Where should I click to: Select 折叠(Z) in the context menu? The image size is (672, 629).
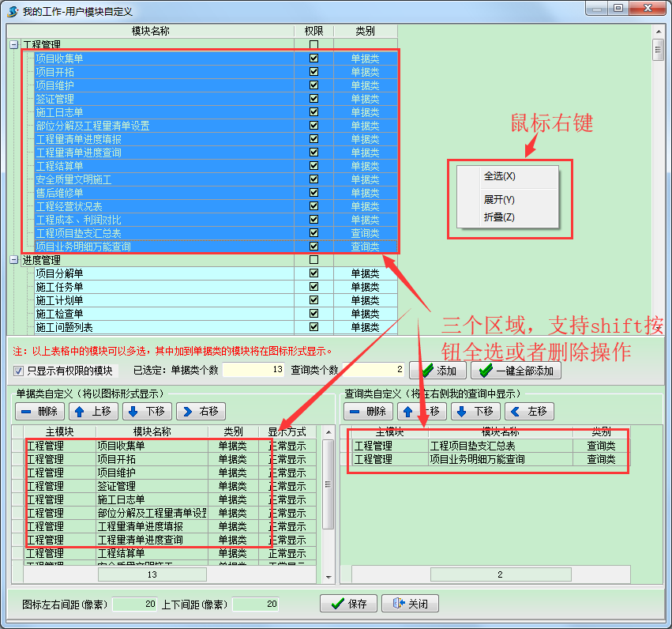coord(499,217)
